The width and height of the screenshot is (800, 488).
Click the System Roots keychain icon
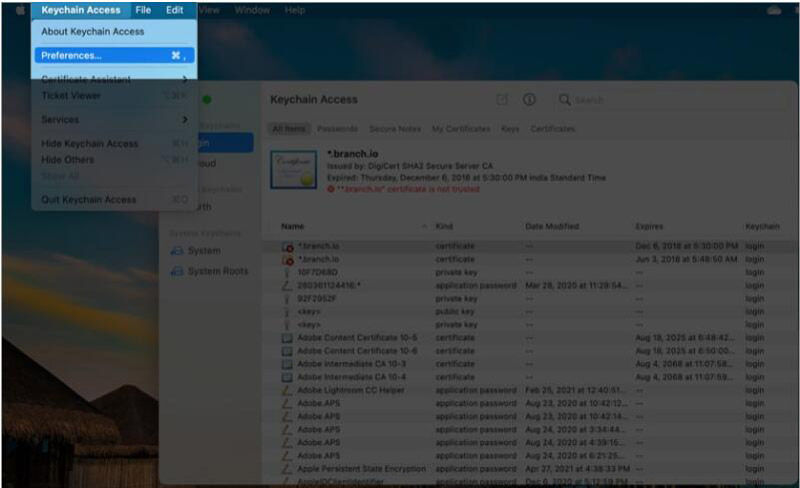(177, 271)
